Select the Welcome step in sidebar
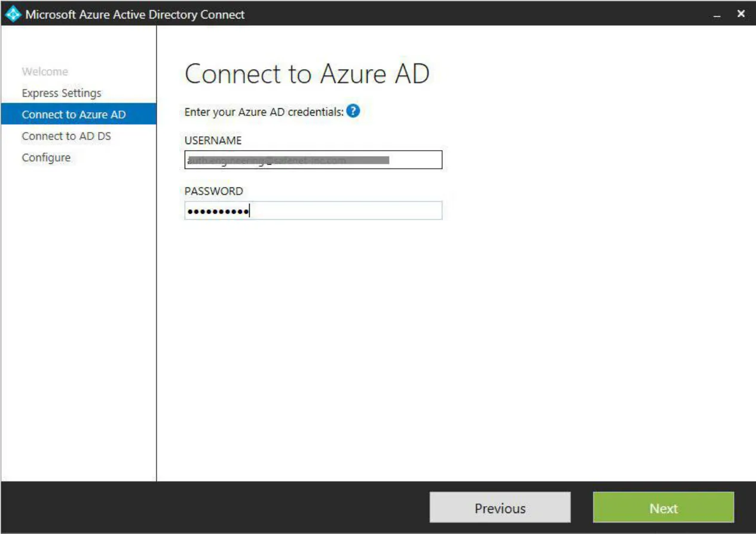Viewport: 756px width, 534px height. pos(45,72)
